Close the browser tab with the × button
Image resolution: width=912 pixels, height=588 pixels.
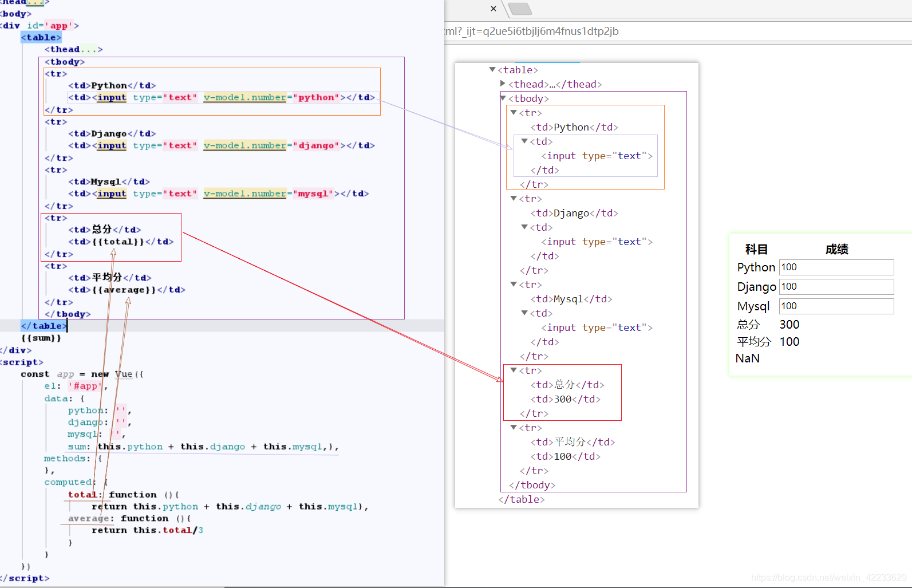coord(493,9)
